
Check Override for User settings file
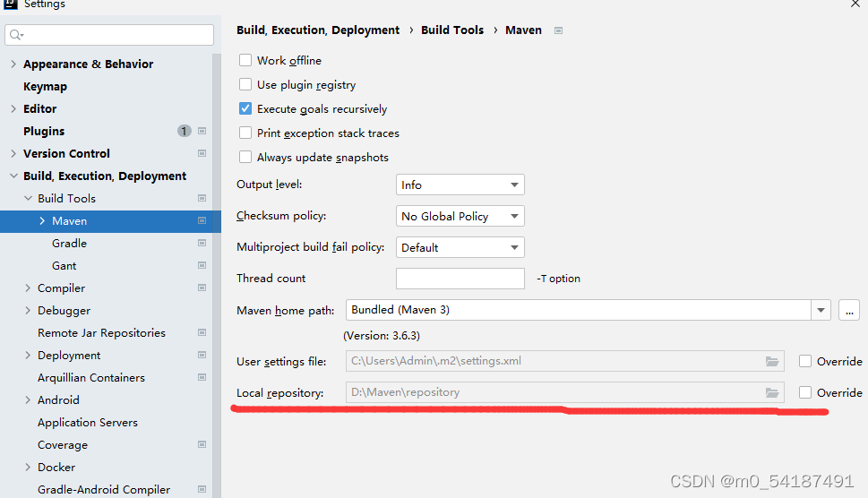[x=805, y=361]
